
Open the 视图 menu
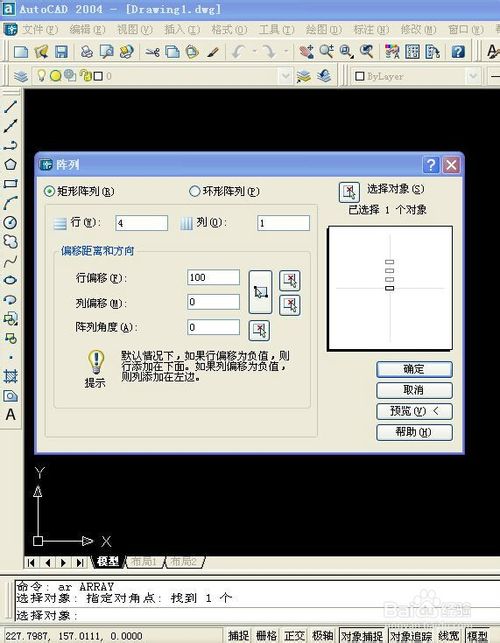click(135, 30)
